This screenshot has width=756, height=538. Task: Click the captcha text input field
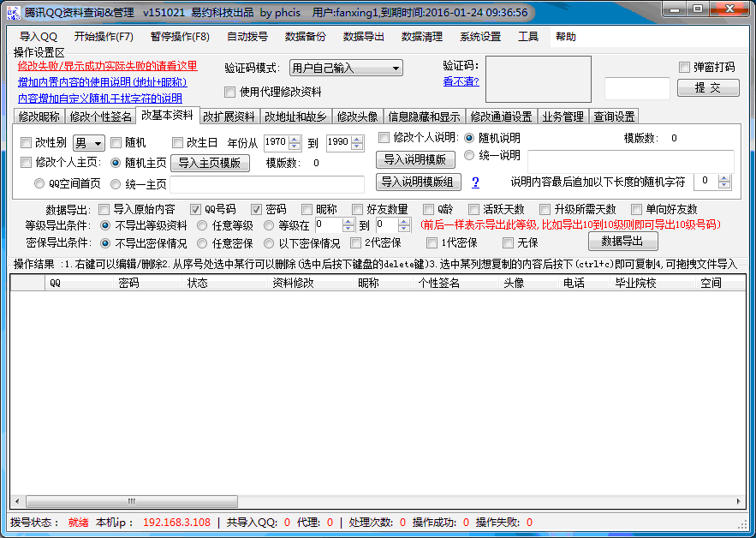(x=637, y=88)
